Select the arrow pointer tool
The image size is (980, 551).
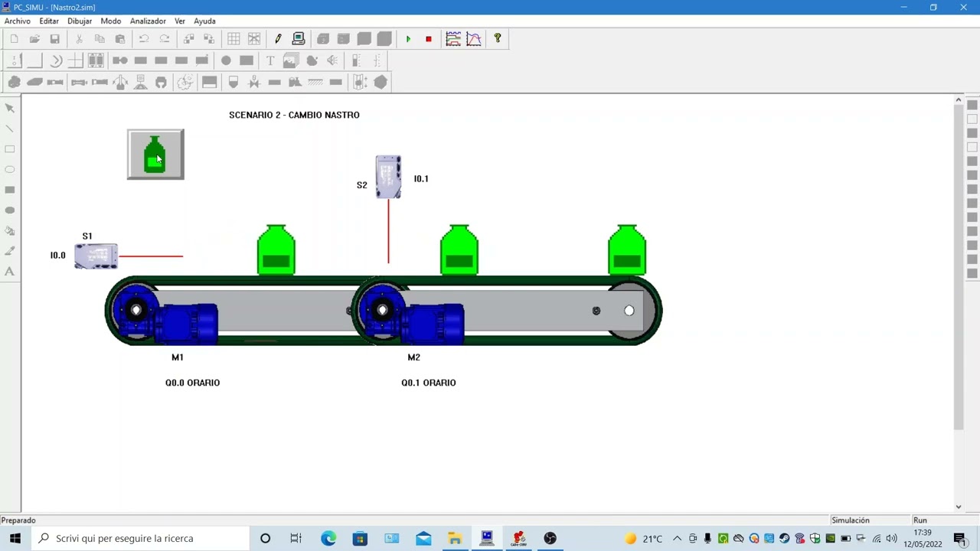pos(10,108)
